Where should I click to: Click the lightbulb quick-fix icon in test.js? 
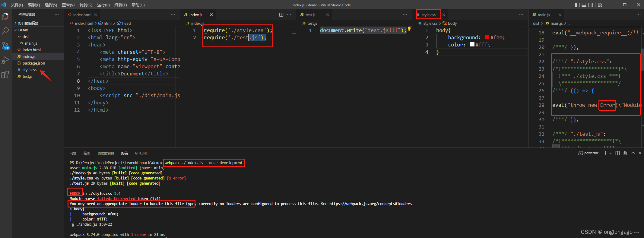(409, 29)
